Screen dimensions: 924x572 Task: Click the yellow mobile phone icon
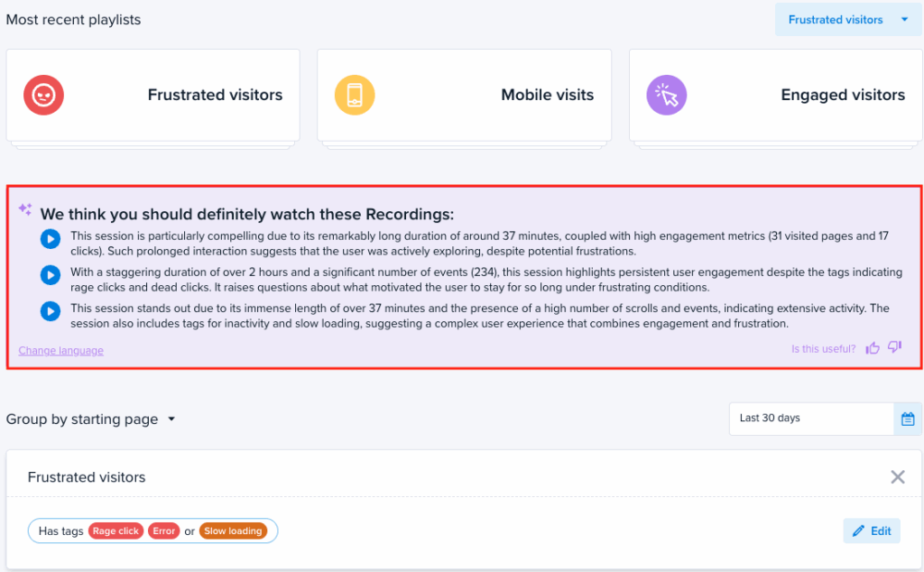[354, 95]
